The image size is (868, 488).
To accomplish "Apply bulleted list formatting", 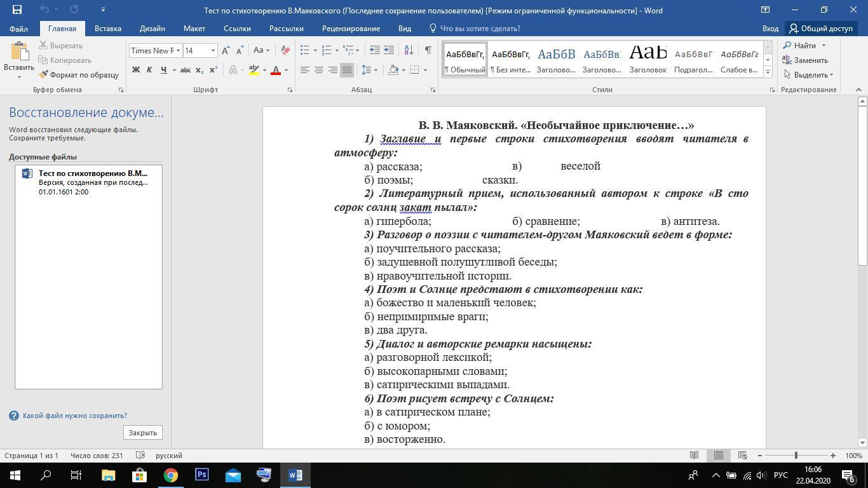I will (305, 50).
